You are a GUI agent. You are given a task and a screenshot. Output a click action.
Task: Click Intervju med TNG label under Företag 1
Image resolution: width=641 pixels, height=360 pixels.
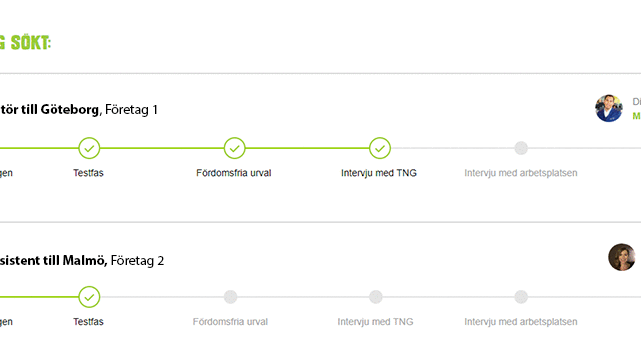click(x=379, y=173)
